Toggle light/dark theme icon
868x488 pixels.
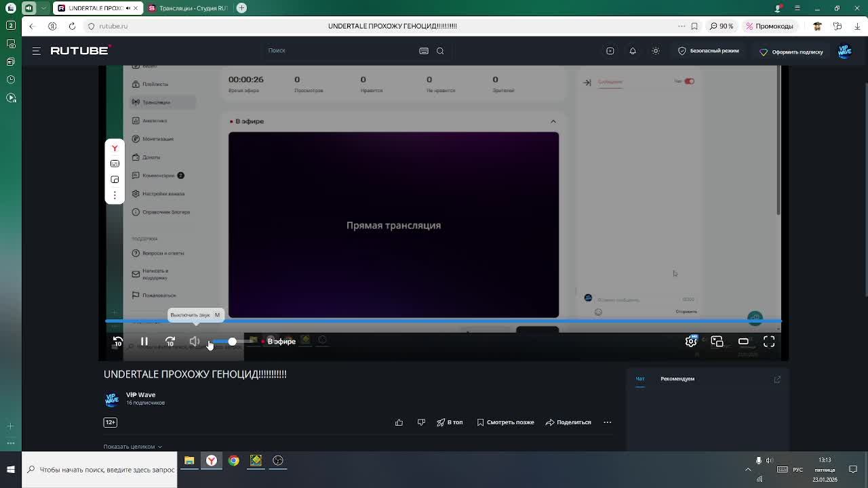coord(656,51)
